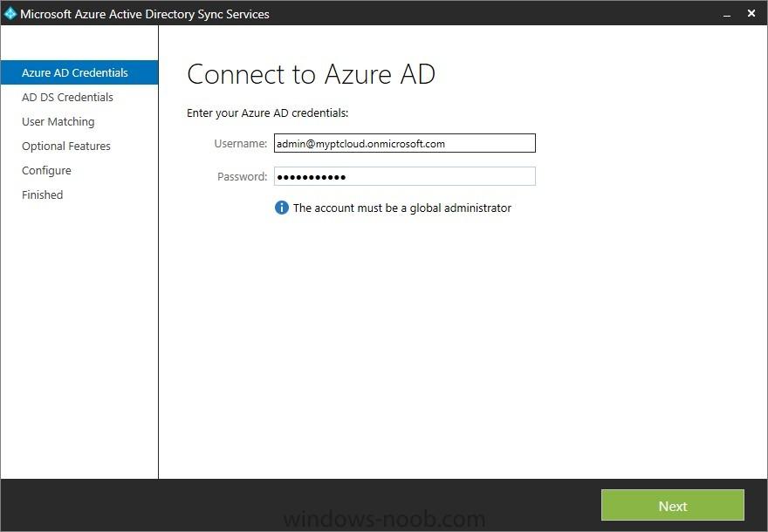768x532 pixels.
Task: Click 'Enter your Azure AD credentials:' text
Action: tap(267, 113)
